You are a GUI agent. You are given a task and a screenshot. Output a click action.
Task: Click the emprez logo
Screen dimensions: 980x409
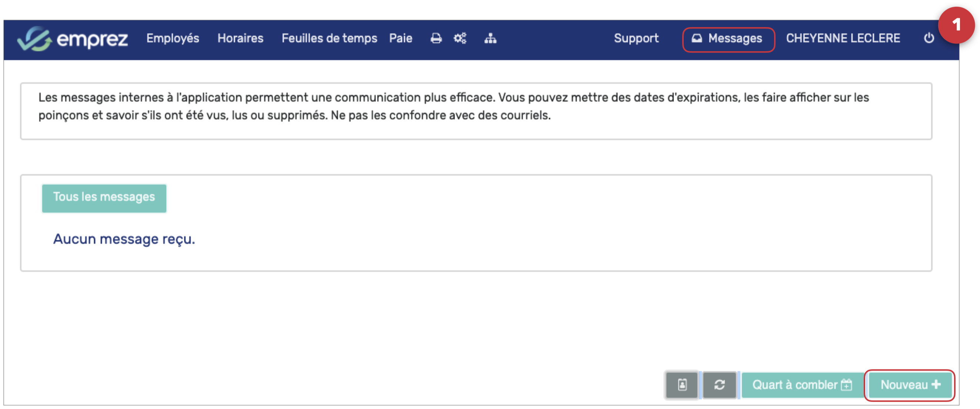72,39
